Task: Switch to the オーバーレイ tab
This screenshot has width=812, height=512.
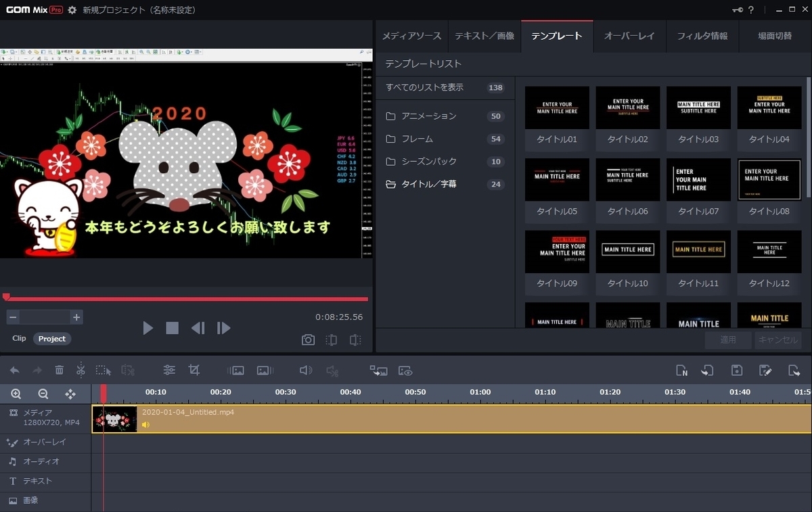Action: click(x=629, y=36)
